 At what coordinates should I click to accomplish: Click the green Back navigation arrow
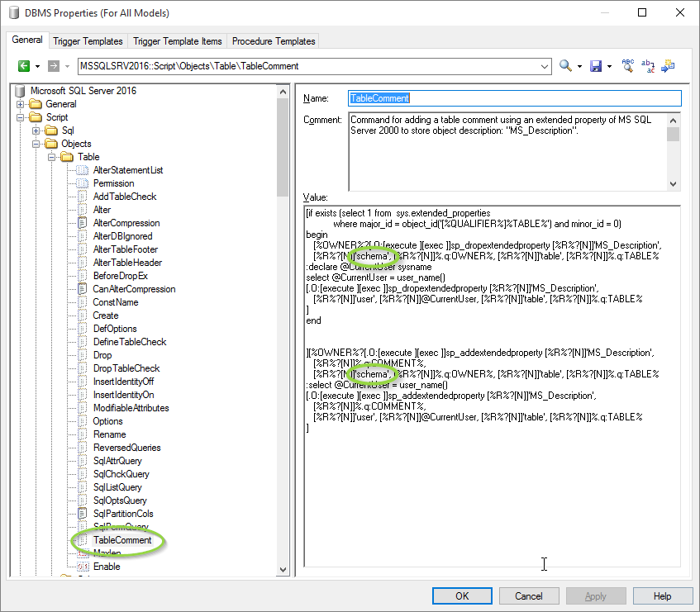[x=24, y=66]
